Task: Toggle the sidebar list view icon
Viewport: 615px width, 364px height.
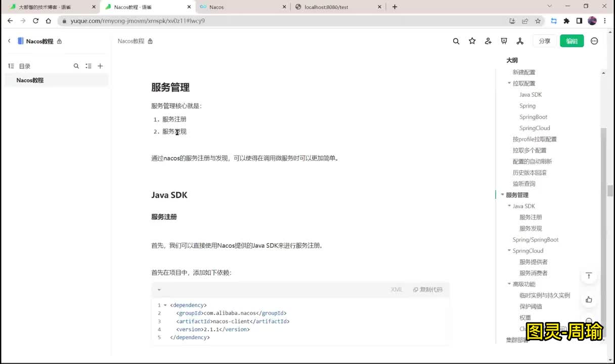Action: pyautogui.click(x=89, y=66)
